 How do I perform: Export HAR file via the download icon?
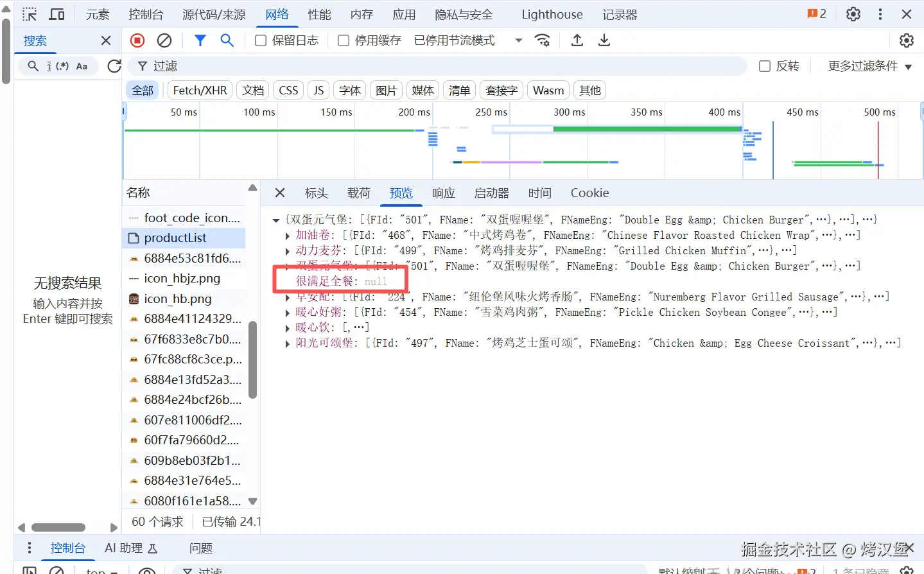[603, 40]
